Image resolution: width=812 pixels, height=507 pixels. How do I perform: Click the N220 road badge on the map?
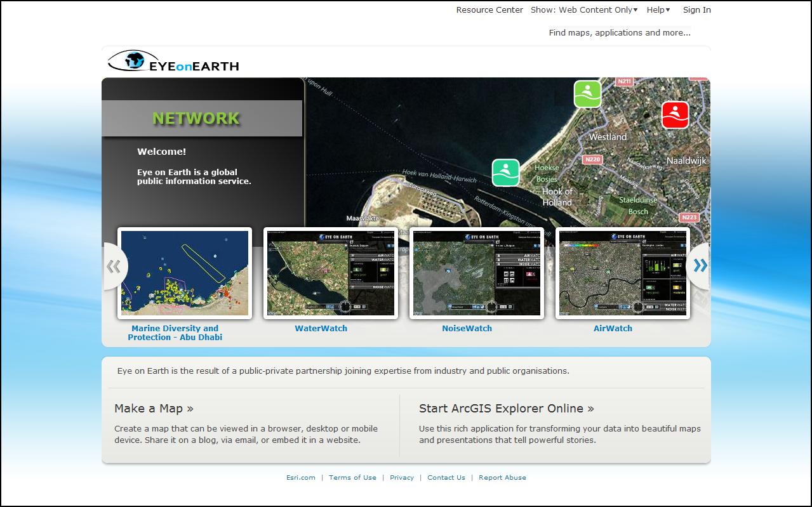click(592, 159)
